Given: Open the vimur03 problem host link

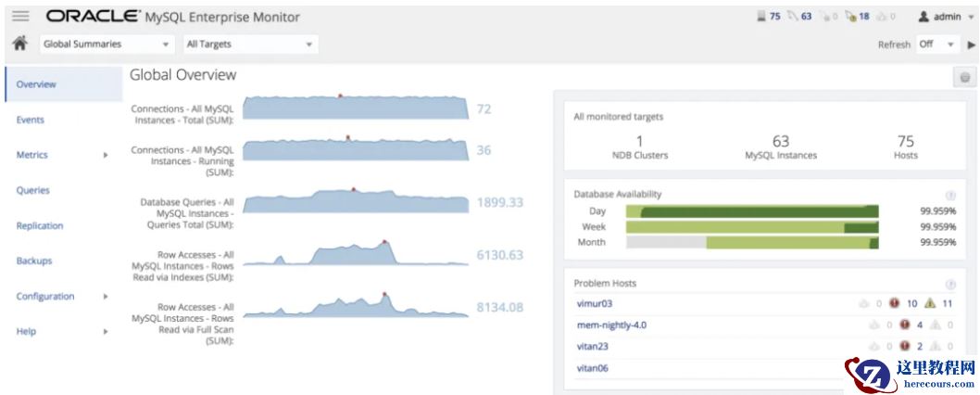Looking at the screenshot, I should [x=595, y=303].
